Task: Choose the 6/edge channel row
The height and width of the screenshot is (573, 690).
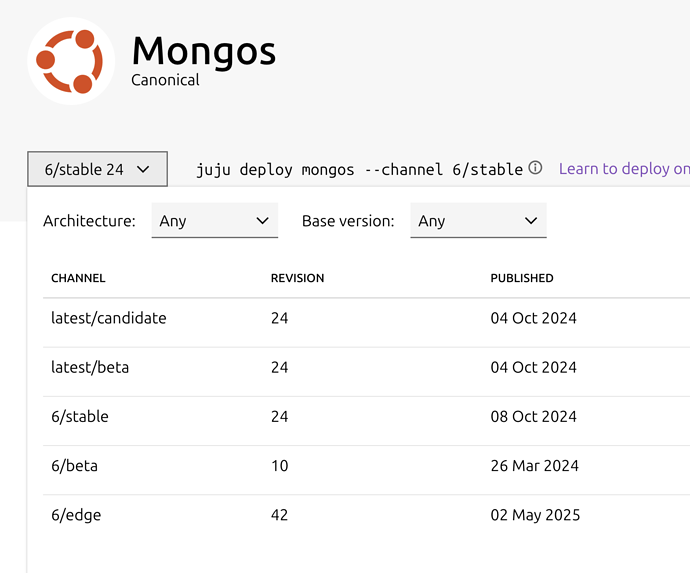Action: (367, 519)
